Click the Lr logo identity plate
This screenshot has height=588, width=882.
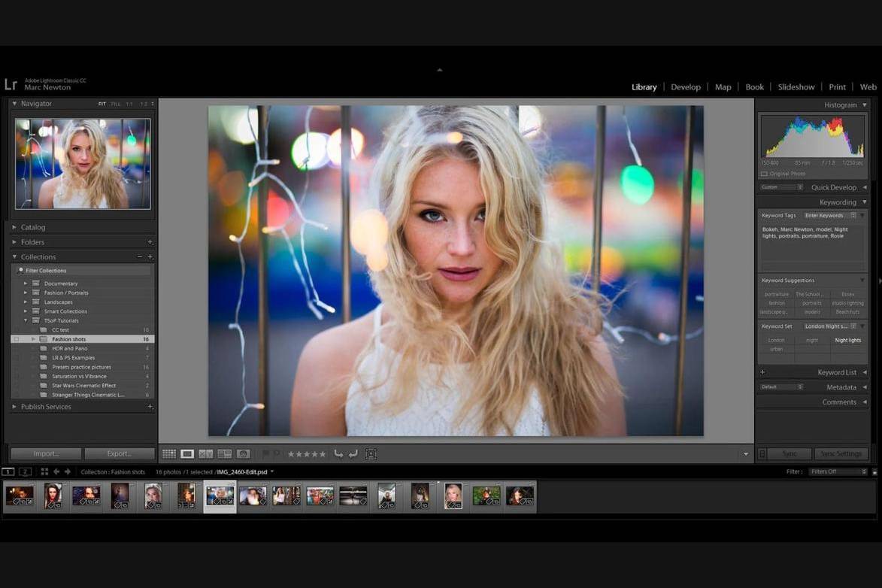[11, 84]
